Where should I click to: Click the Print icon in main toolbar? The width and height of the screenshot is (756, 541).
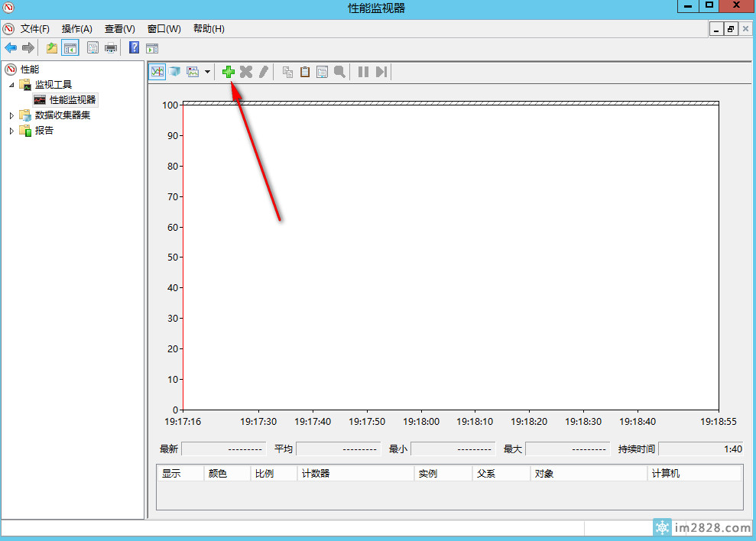point(111,48)
